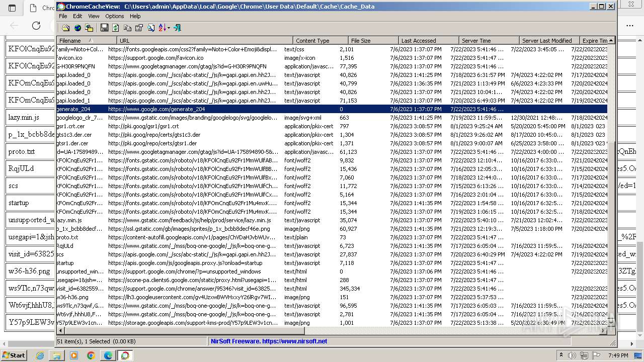Click the Exit icon in toolbar
The width and height of the screenshot is (644, 362).
177,28
